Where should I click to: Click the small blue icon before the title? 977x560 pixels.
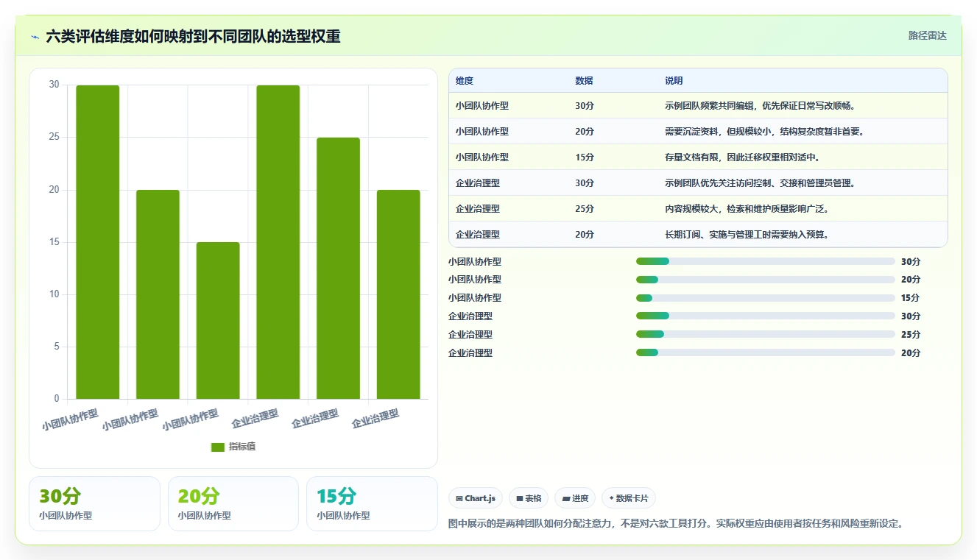pyautogui.click(x=35, y=37)
